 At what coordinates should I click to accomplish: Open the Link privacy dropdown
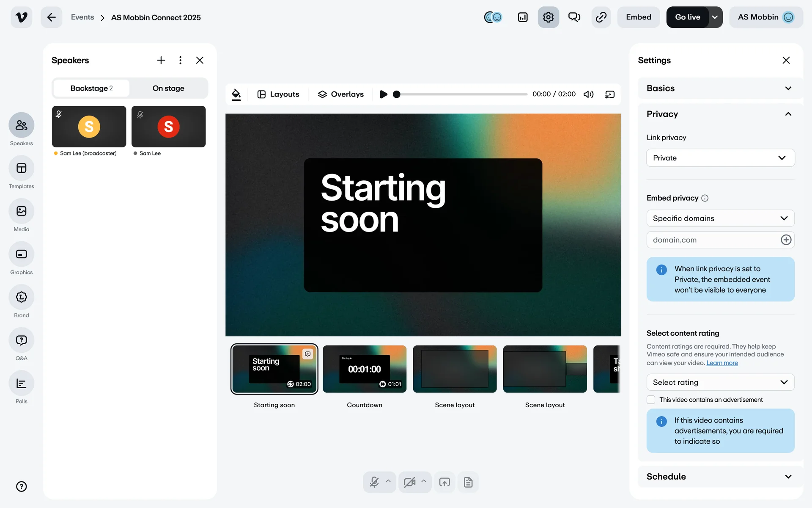pos(720,158)
